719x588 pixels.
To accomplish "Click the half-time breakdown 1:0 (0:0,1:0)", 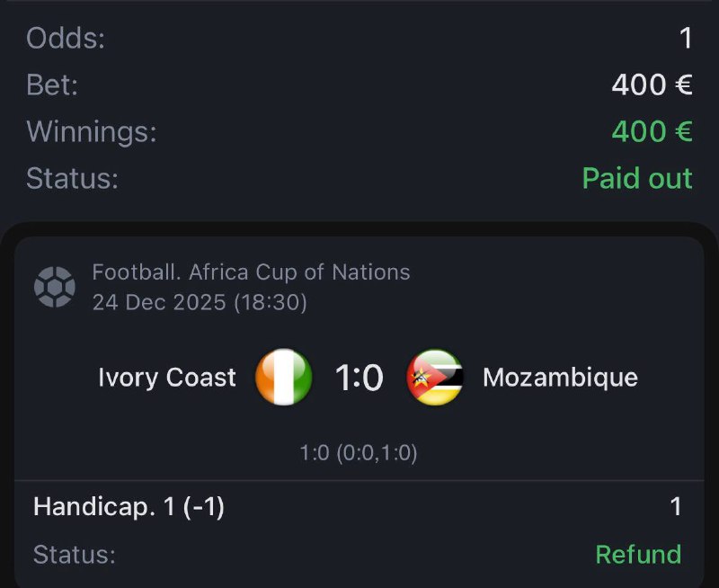I will [x=359, y=453].
